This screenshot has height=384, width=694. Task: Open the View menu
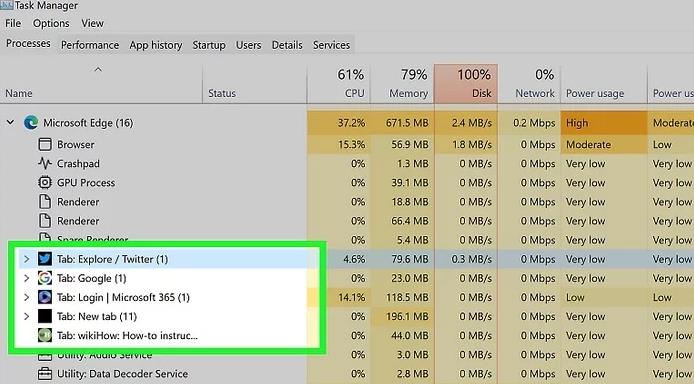(92, 23)
